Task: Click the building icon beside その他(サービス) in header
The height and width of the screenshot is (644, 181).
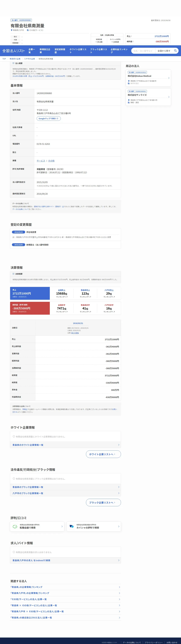Action: point(28,30)
